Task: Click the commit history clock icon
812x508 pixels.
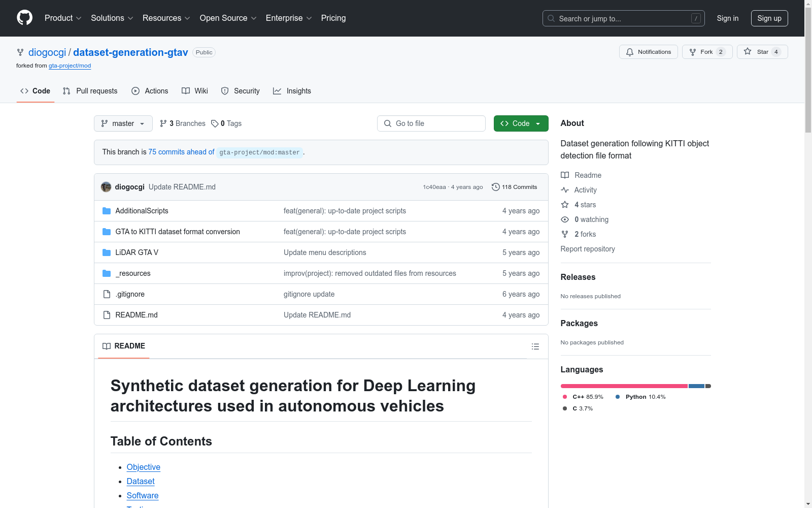Action: [496, 187]
